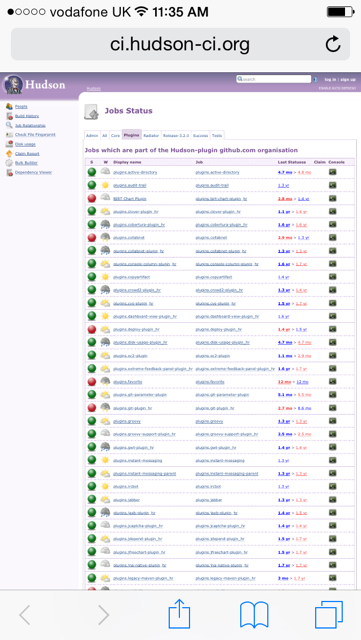The image size is (361, 640).
Task: Click 4.7 mo status of plugins.active-directory
Action: [285, 172]
